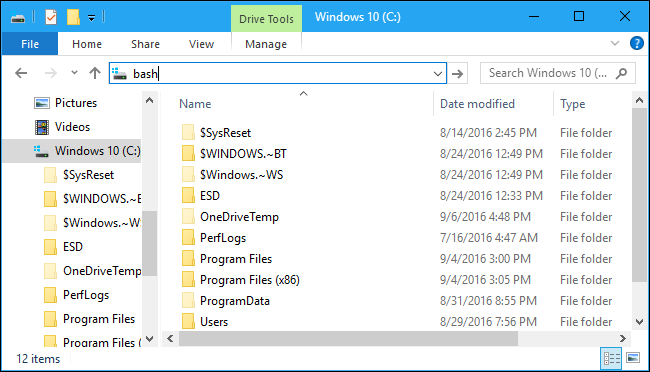Image resolution: width=650 pixels, height=372 pixels.
Task: Click the New Folder quick access icon
Action: click(73, 17)
